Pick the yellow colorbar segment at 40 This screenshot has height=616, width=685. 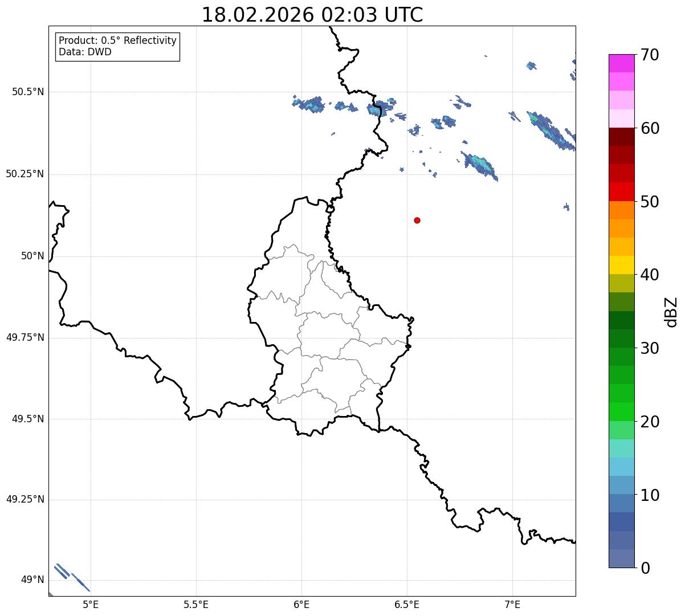tap(621, 265)
